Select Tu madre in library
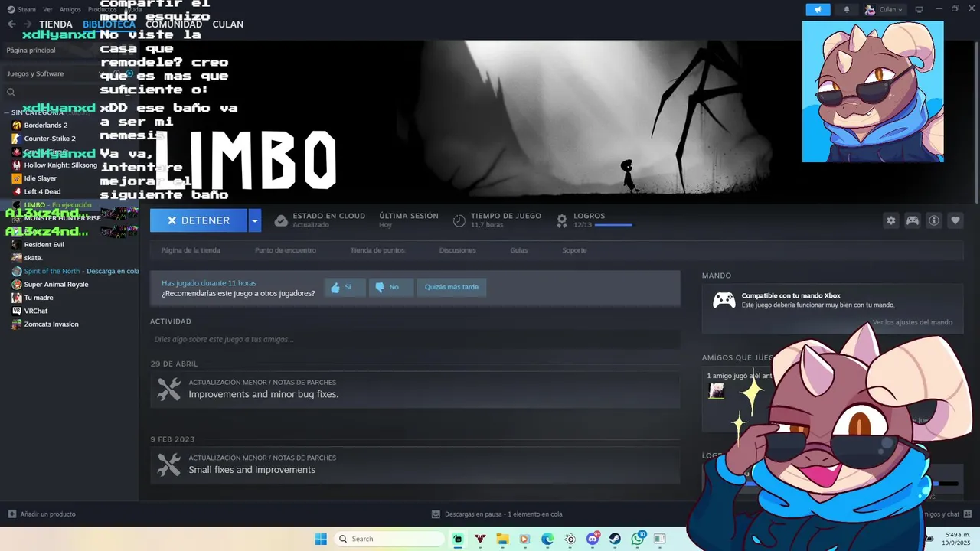This screenshot has height=551, width=980. [38, 298]
